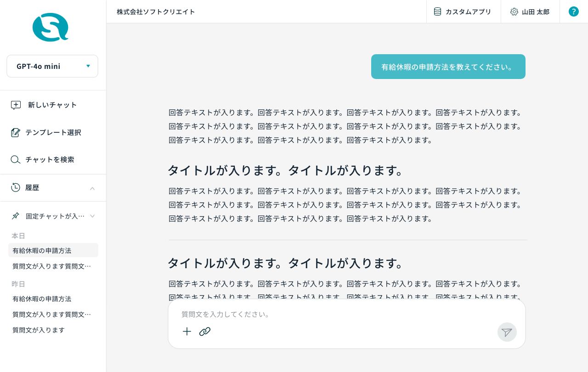Click the pin icon for pinned chats
This screenshot has height=372, width=588.
(x=16, y=216)
